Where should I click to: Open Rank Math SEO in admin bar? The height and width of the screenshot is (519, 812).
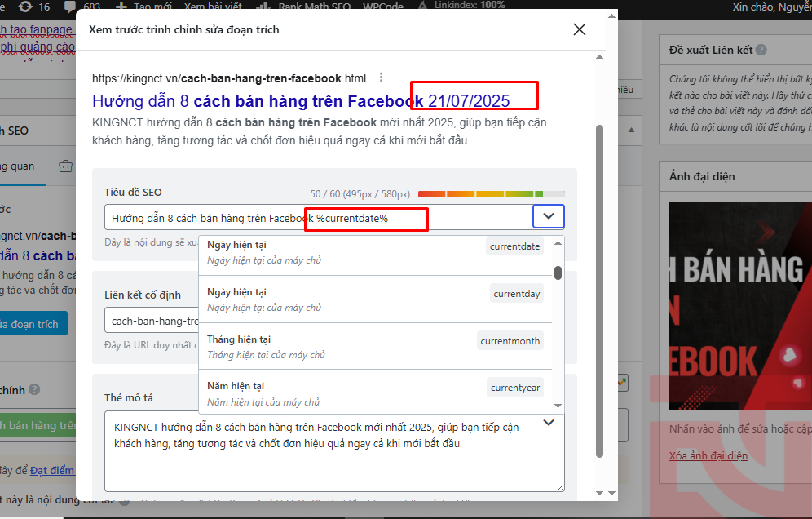click(x=315, y=7)
